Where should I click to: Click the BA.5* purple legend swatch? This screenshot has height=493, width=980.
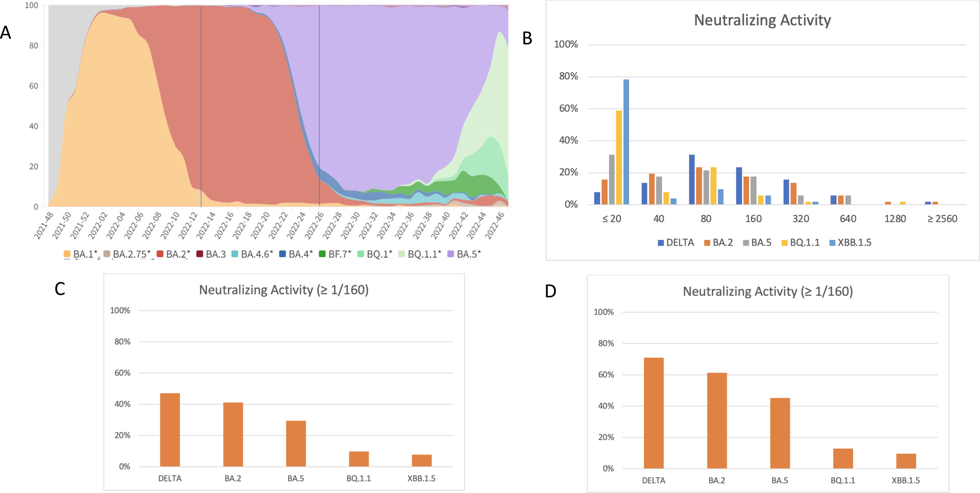click(450, 254)
